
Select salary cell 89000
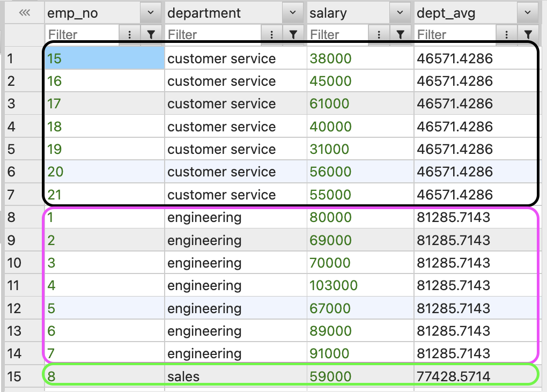360,331
